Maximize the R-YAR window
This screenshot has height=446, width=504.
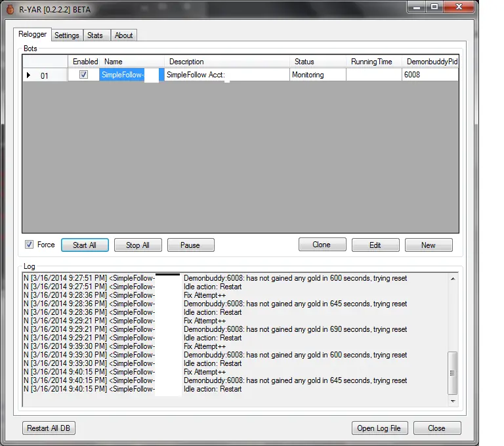[x=434, y=7]
